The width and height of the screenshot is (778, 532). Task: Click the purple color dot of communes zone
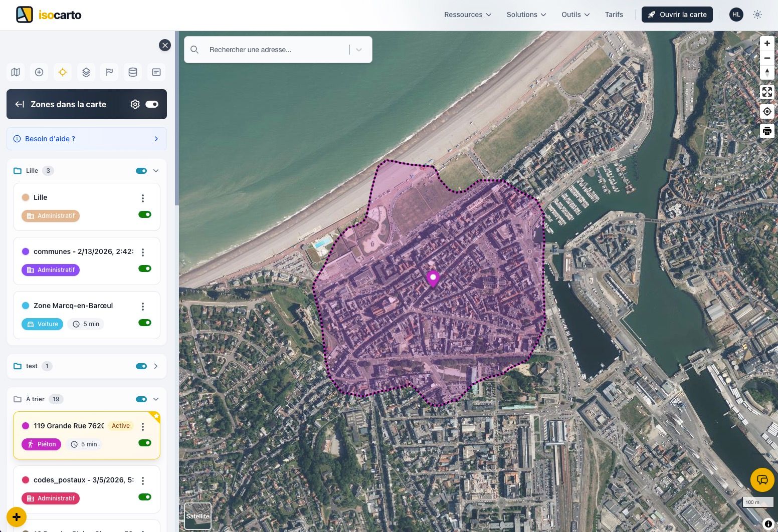click(26, 251)
